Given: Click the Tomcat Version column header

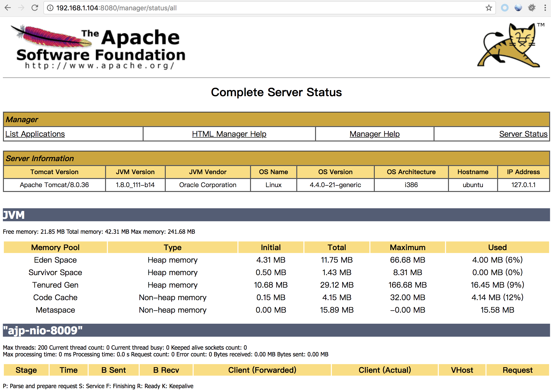Looking at the screenshot, I should [54, 172].
